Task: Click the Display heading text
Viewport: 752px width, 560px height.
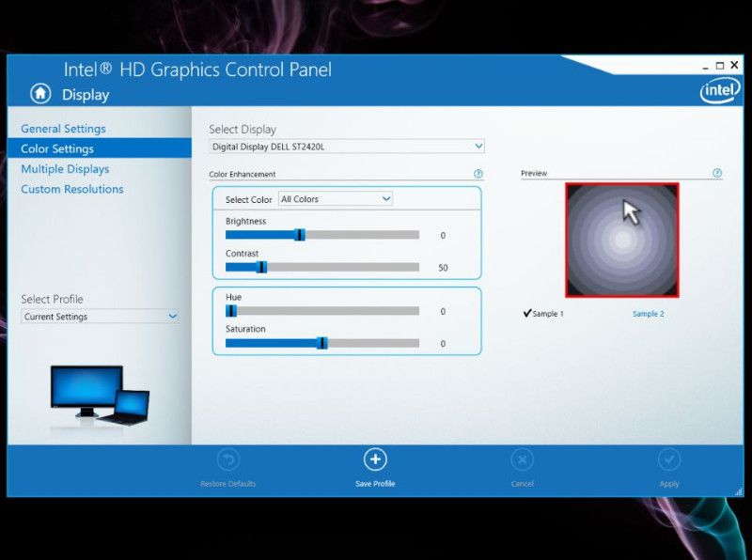Action: pos(86,95)
